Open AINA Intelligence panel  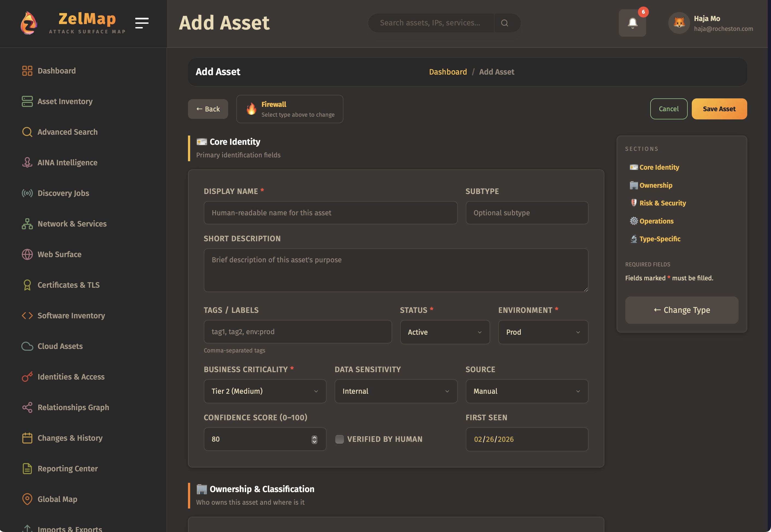(x=67, y=162)
